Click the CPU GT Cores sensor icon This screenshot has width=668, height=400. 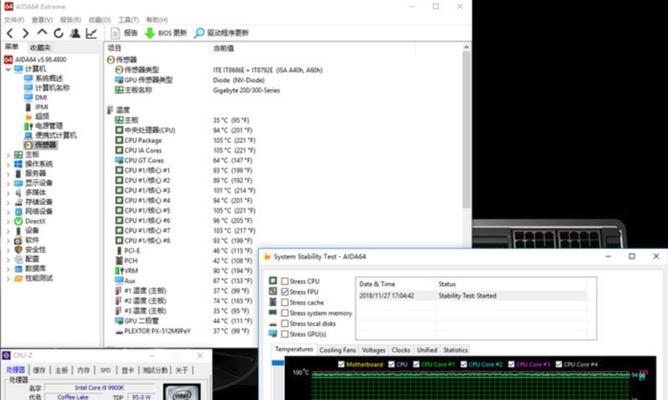[x=119, y=160]
